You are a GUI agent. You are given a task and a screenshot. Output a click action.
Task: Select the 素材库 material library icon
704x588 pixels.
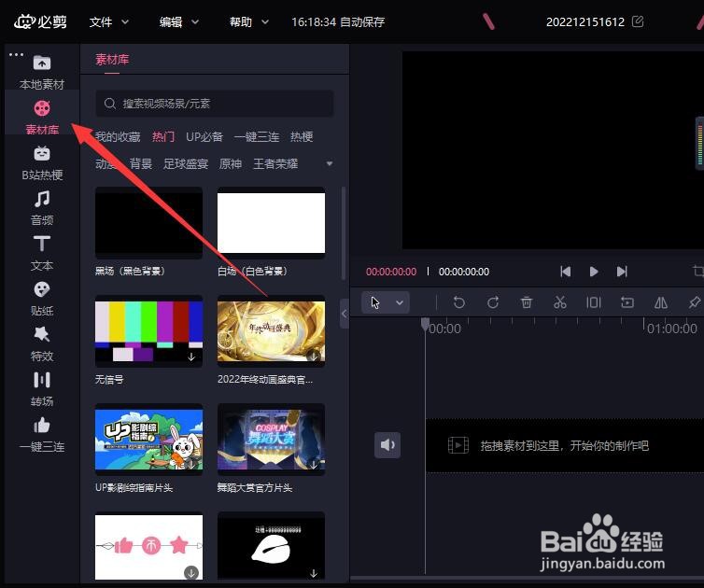[x=42, y=108]
